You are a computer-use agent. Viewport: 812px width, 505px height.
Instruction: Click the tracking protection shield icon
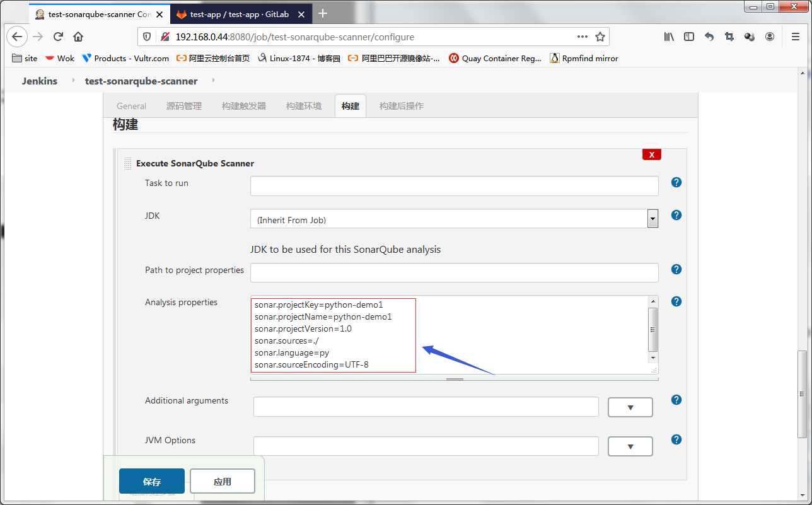(148, 37)
